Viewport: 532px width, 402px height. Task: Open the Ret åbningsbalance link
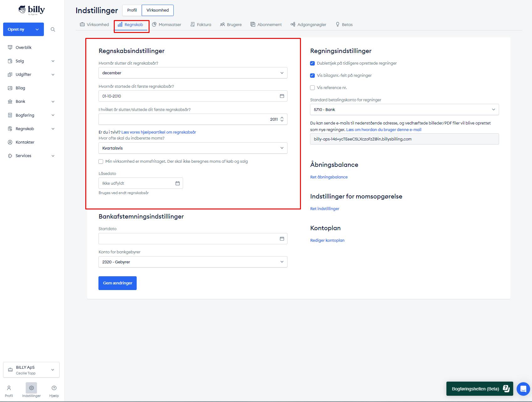329,177
